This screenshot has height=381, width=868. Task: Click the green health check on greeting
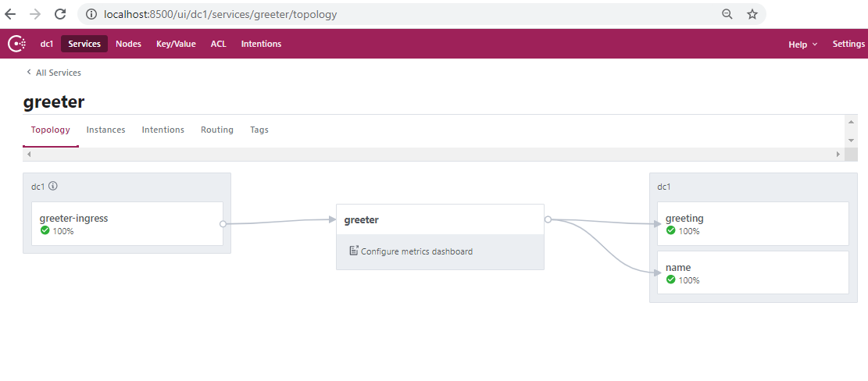pos(671,230)
